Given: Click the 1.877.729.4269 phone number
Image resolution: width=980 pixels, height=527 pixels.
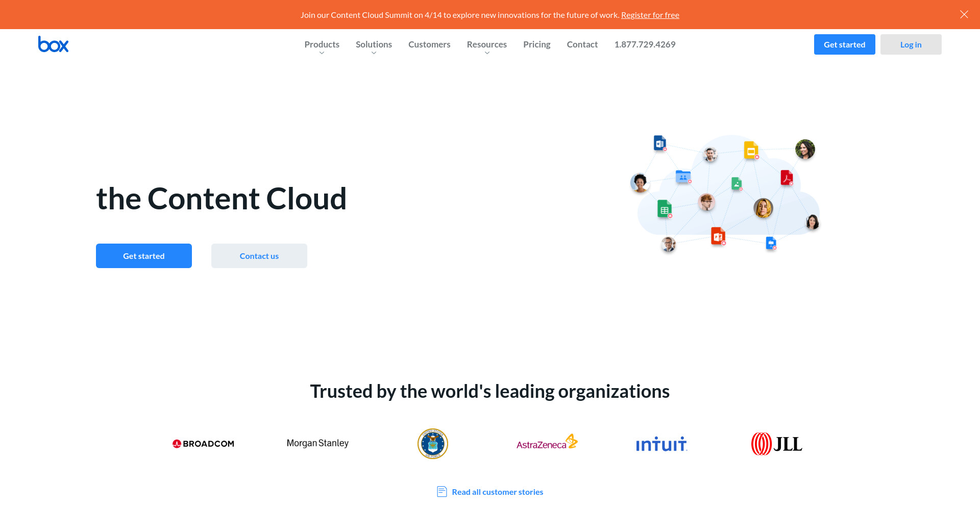Looking at the screenshot, I should (x=645, y=44).
